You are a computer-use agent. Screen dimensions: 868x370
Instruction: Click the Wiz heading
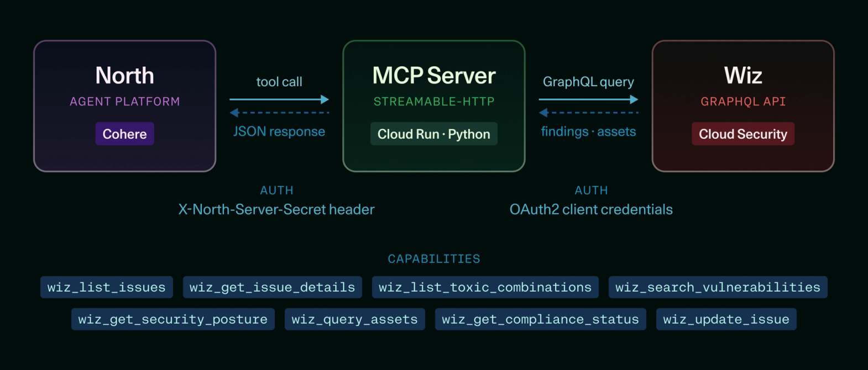point(743,76)
